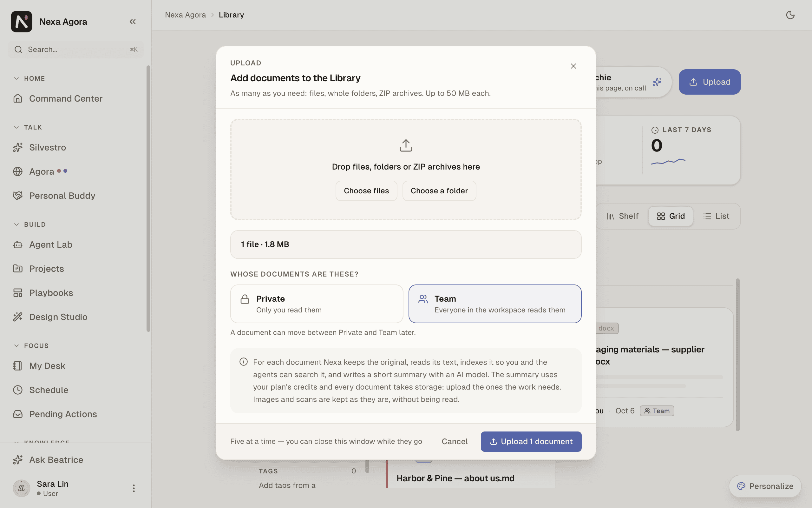The height and width of the screenshot is (508, 812).
Task: Click Nexa Agora breadcrumb link
Action: click(185, 15)
